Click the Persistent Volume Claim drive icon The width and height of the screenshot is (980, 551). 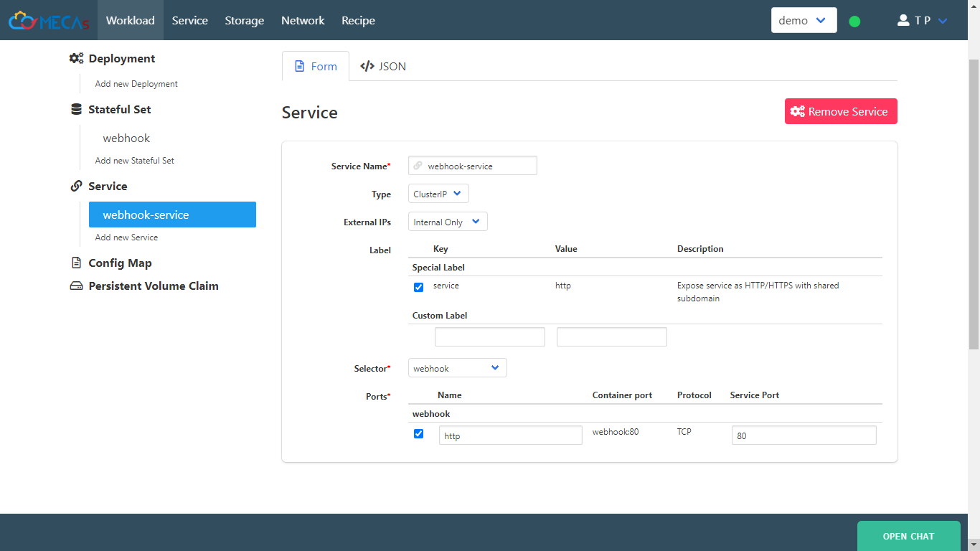coord(76,286)
